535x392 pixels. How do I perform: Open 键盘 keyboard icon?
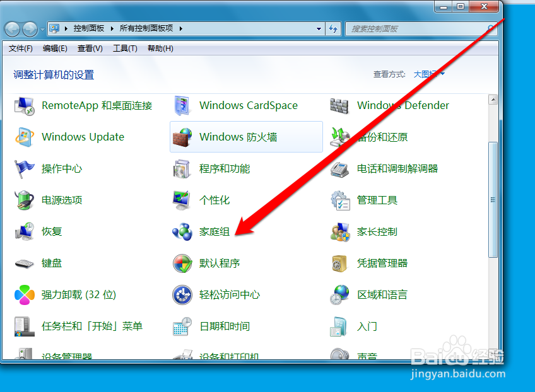pos(24,263)
